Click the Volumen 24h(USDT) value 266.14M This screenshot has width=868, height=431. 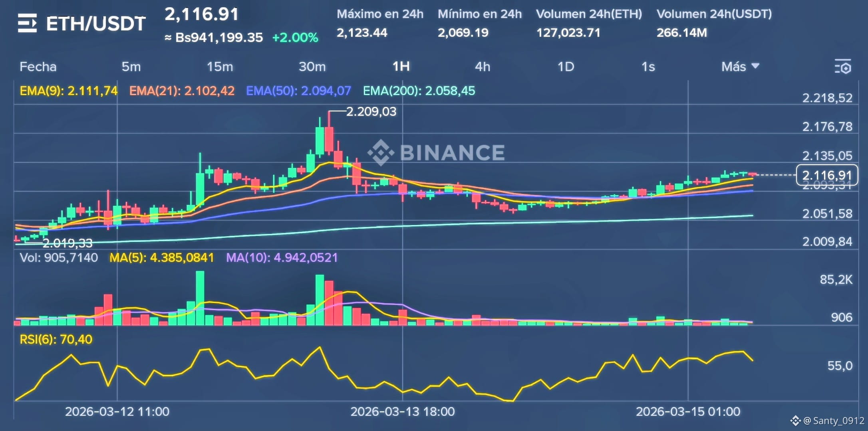coord(681,33)
